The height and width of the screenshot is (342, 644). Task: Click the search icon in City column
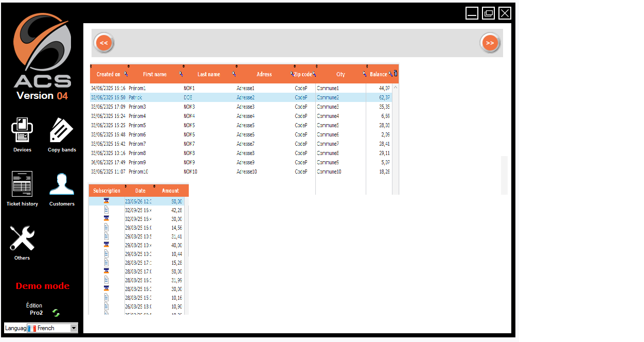[364, 74]
